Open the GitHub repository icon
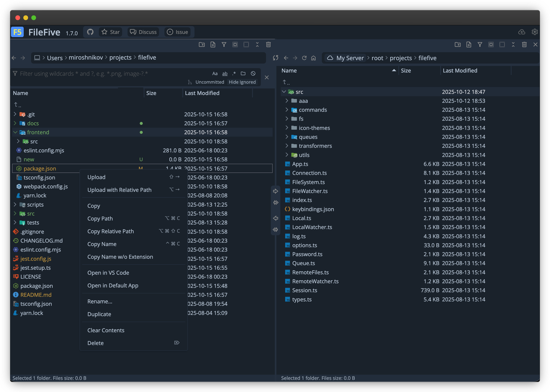The image size is (550, 392). [x=90, y=32]
